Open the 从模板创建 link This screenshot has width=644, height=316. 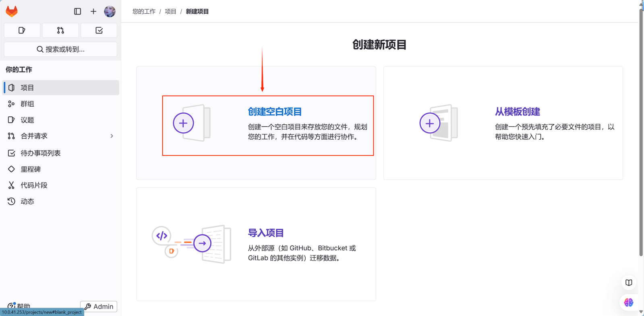click(x=517, y=112)
